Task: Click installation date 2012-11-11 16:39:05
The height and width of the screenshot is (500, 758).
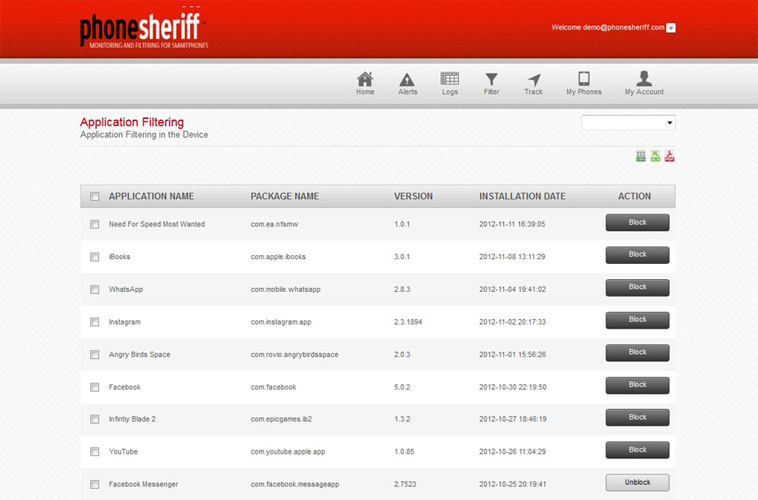Action: click(512, 224)
